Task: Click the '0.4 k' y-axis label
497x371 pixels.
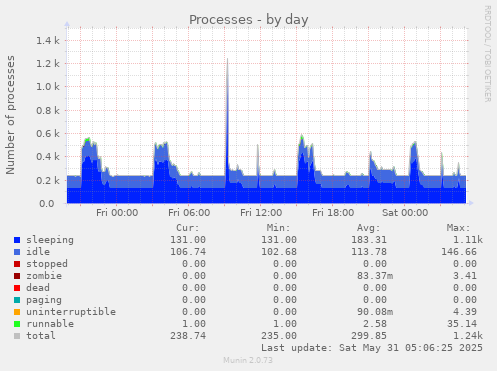Action: point(48,157)
